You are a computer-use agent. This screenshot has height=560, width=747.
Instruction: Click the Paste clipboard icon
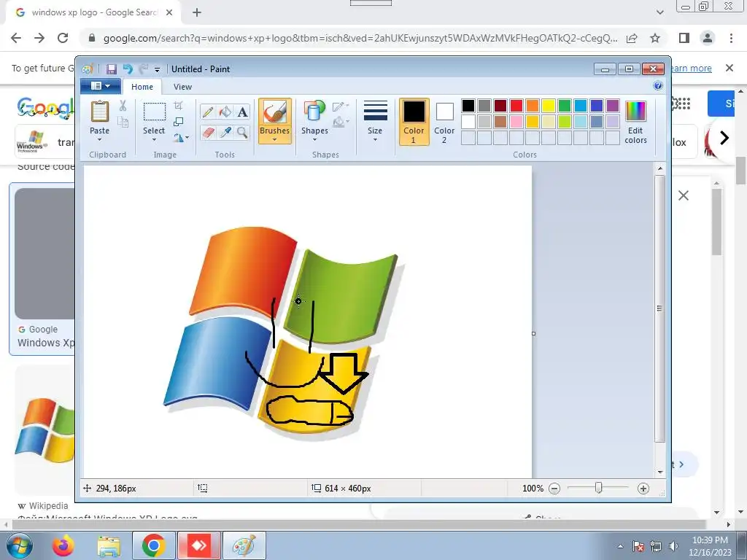99,112
